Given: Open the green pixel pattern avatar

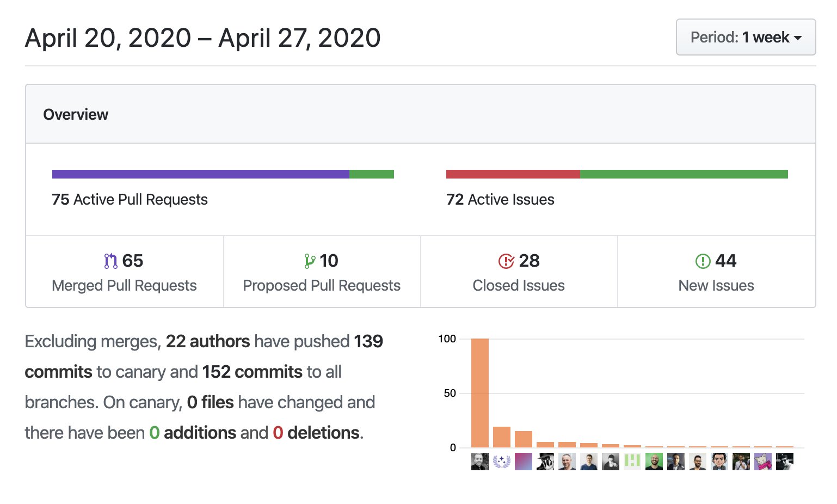Looking at the screenshot, I should click(x=632, y=462).
